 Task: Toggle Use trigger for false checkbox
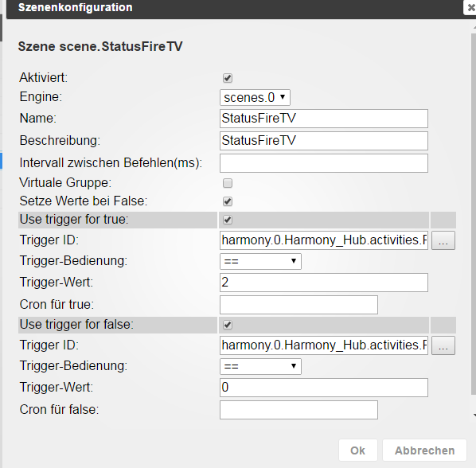coord(228,325)
